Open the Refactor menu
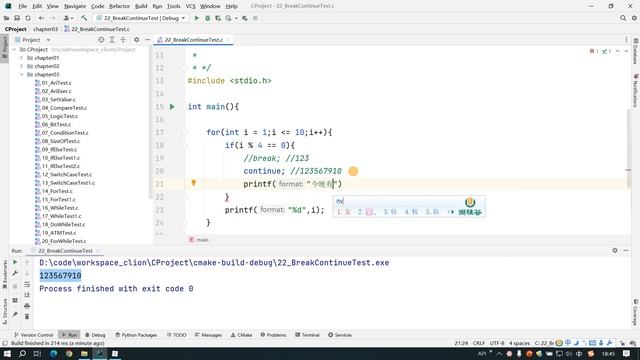The height and width of the screenshot is (360, 640). (120, 6)
